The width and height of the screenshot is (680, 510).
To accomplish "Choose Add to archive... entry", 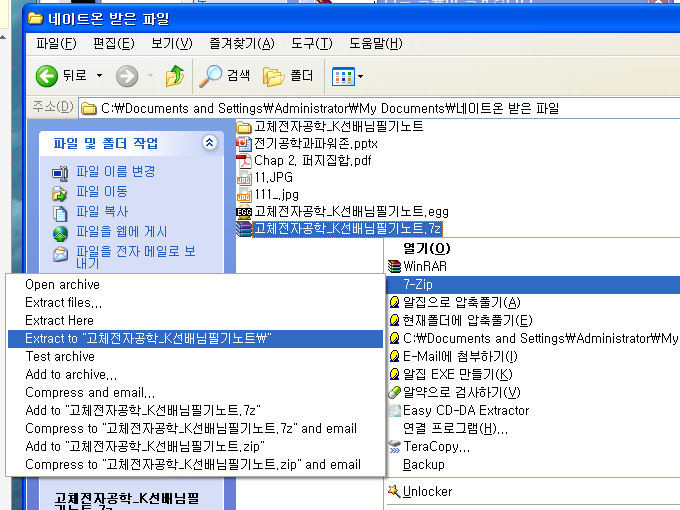I will pyautogui.click(x=195, y=374).
